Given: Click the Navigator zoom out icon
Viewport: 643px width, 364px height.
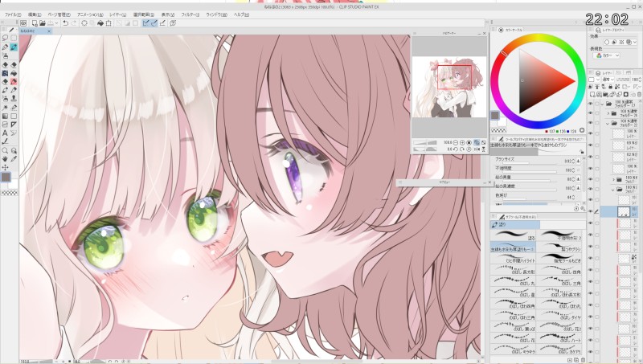Looking at the screenshot, I should [456, 142].
